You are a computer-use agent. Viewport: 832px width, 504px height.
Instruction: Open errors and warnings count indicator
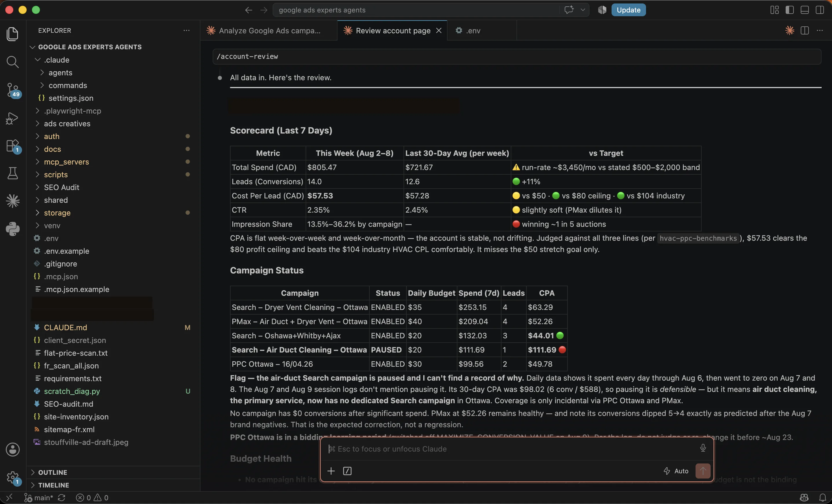point(92,498)
